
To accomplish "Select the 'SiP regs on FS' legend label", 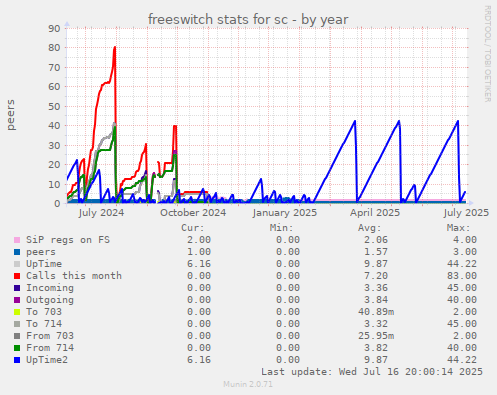I will tap(68, 240).
